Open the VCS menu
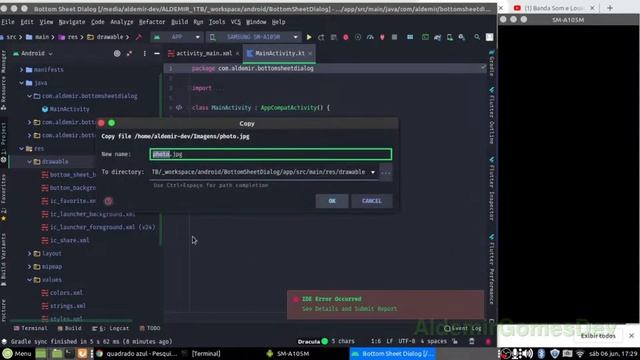The width and height of the screenshot is (640, 360). point(236,22)
